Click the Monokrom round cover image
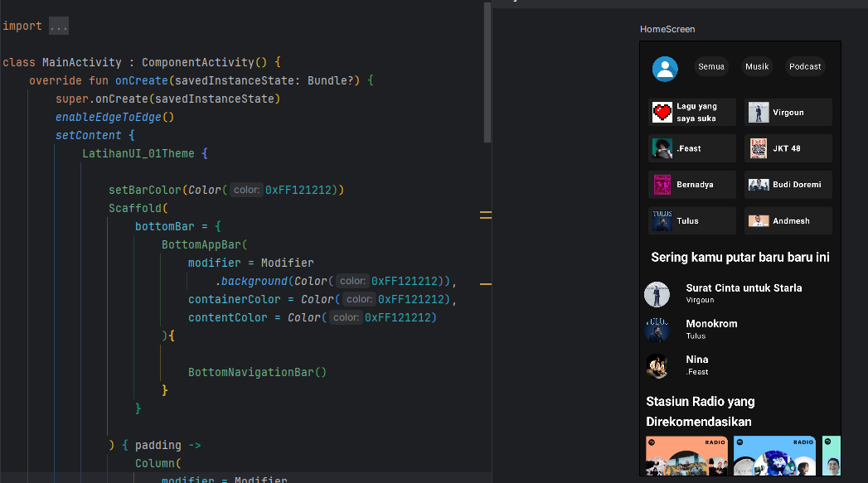868x483 pixels. pyautogui.click(x=657, y=330)
